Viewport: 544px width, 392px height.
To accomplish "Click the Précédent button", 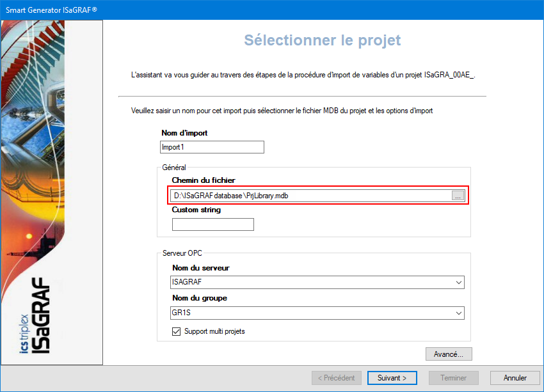I will pos(337,378).
